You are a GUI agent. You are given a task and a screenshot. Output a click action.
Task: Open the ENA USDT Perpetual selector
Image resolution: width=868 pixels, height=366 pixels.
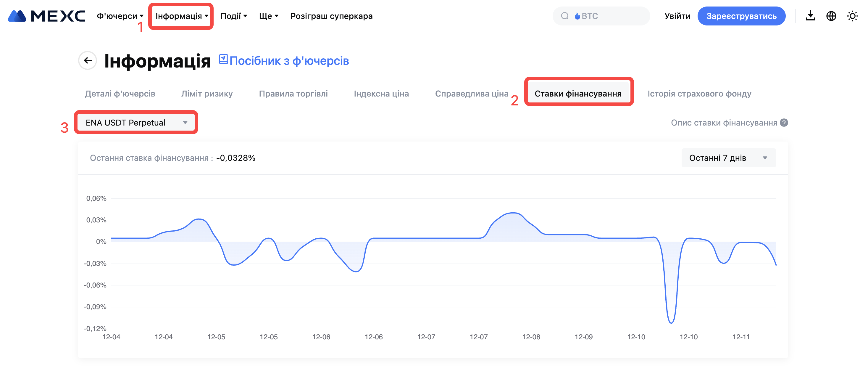click(x=136, y=123)
